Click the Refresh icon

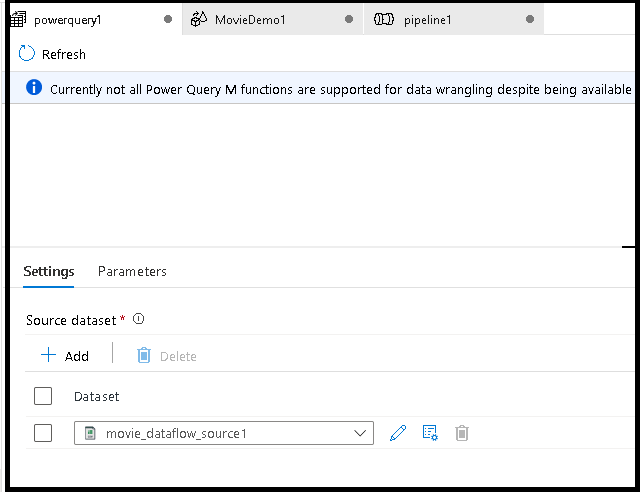coord(27,54)
